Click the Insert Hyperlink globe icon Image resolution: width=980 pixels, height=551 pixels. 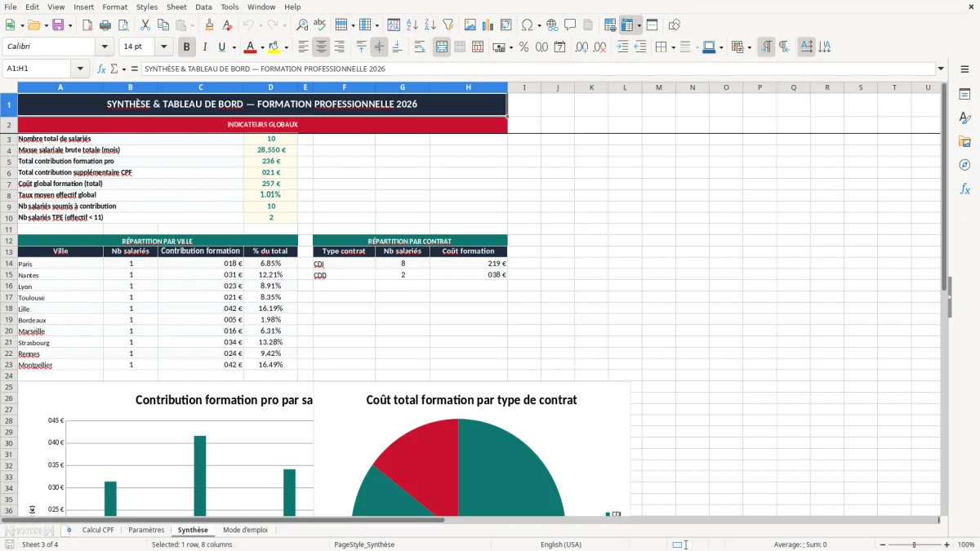(x=552, y=25)
